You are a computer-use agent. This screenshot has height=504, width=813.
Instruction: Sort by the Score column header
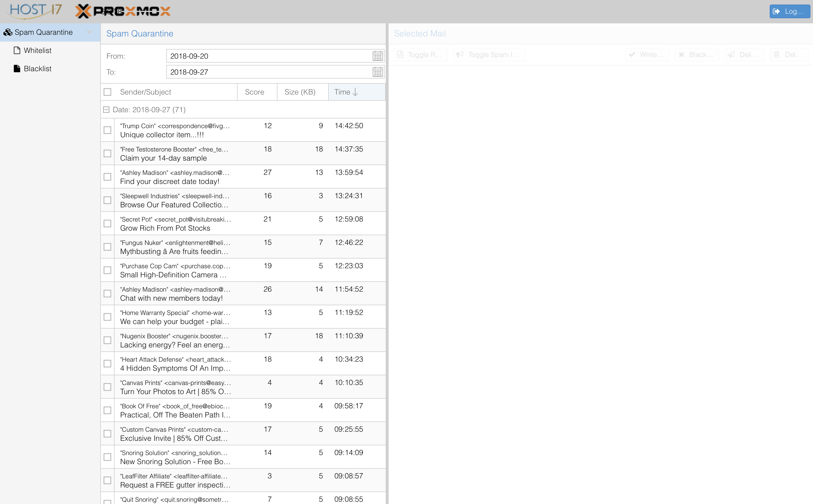tap(255, 92)
